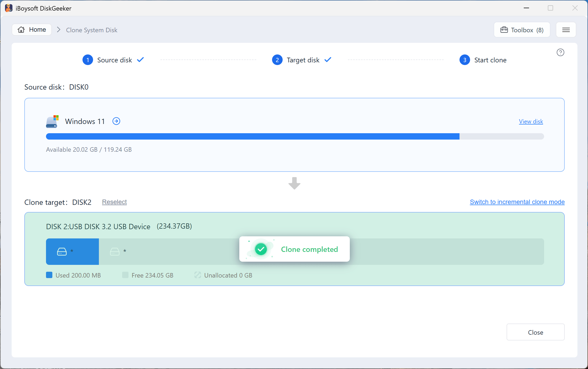Click the (234.37GB) capacity text
The width and height of the screenshot is (588, 369).
[x=174, y=226]
